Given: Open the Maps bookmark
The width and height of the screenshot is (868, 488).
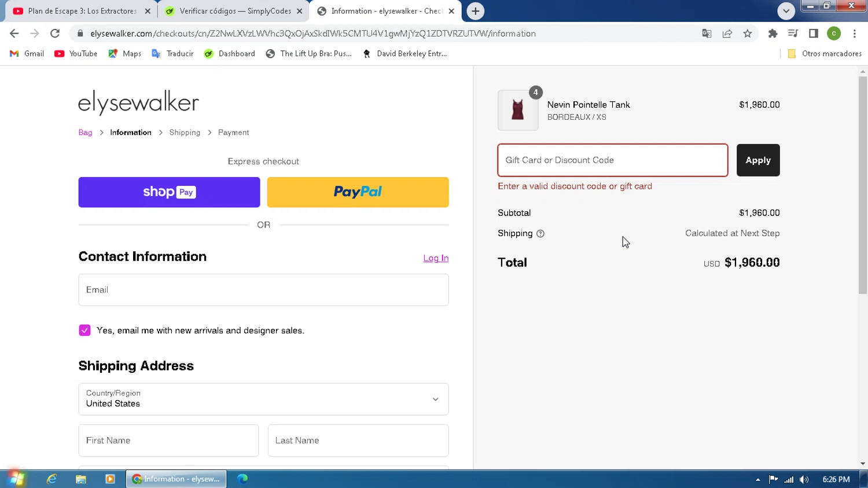Looking at the screenshot, I should [125, 53].
